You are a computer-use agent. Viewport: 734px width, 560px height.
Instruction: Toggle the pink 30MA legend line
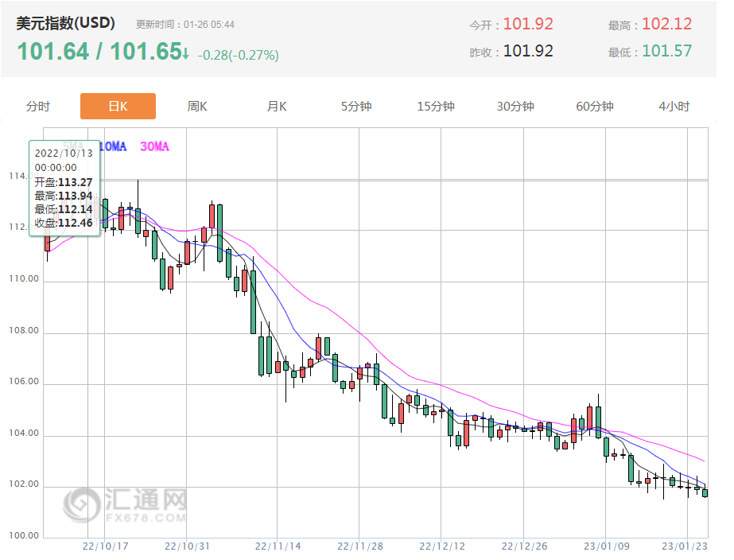pos(154,146)
